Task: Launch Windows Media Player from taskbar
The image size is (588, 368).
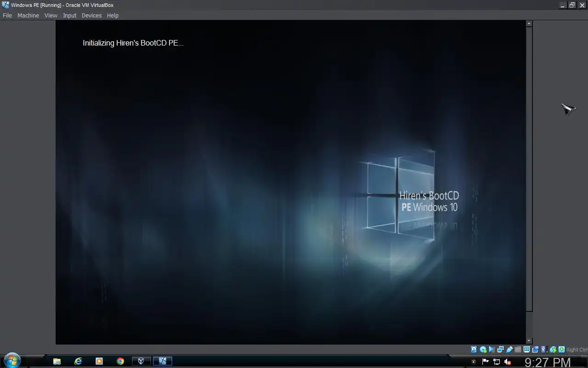Action: (99, 361)
